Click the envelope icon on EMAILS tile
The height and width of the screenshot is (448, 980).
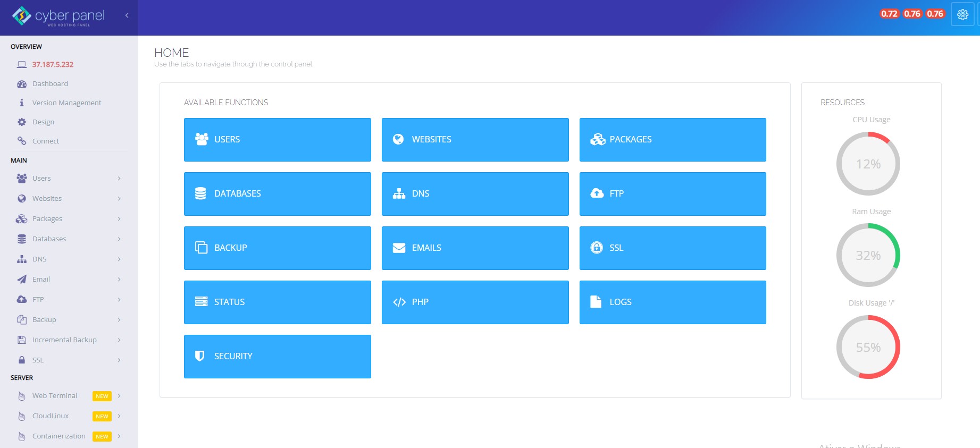coord(399,248)
